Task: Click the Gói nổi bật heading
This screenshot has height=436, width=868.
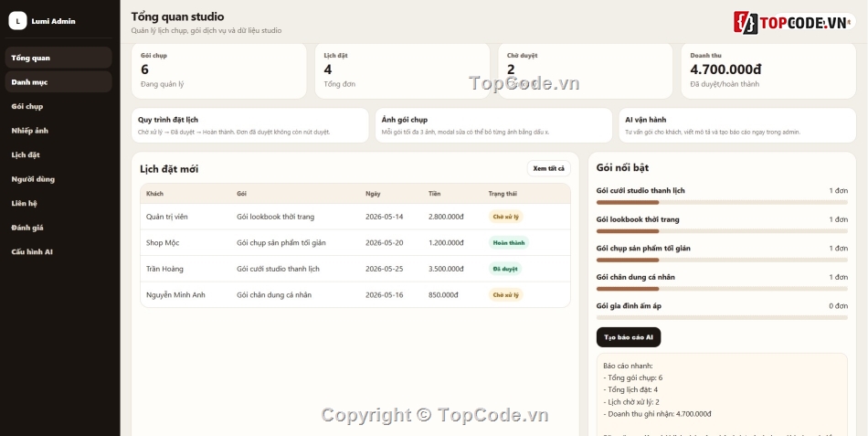Action: coord(622,167)
